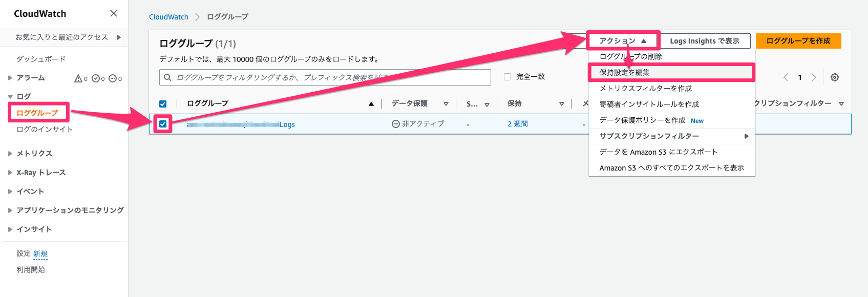Enable the 完全一致 checkbox
The height and width of the screenshot is (297, 868).
pyautogui.click(x=507, y=77)
